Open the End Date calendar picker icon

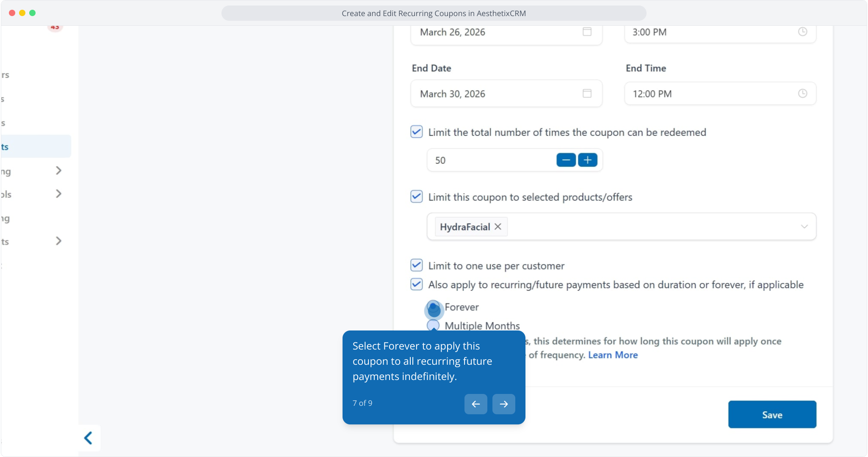[587, 94]
